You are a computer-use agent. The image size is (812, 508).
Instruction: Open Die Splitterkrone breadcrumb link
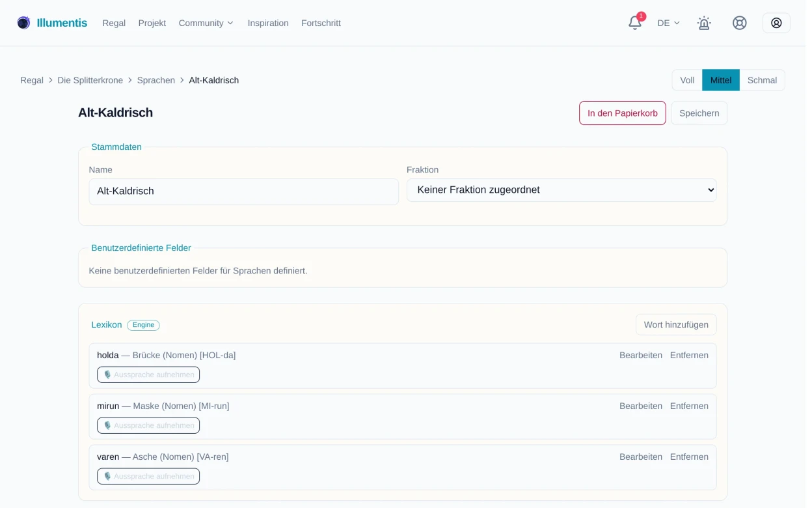pyautogui.click(x=90, y=80)
